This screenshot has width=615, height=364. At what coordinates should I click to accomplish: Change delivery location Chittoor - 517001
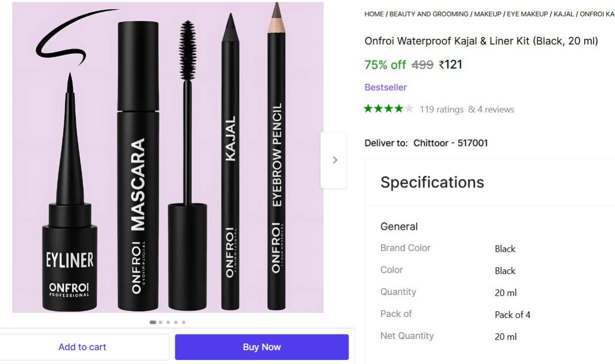(450, 143)
